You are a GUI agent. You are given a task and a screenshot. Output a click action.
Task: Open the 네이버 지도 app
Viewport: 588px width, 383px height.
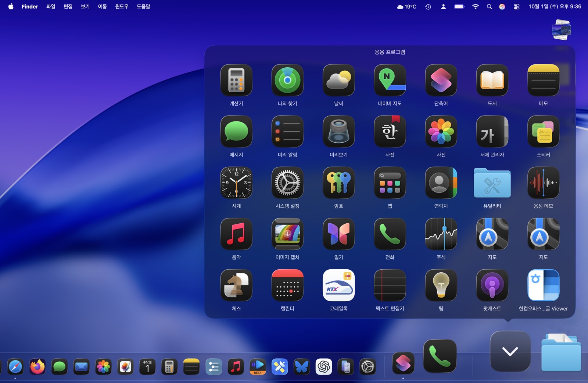coord(390,80)
